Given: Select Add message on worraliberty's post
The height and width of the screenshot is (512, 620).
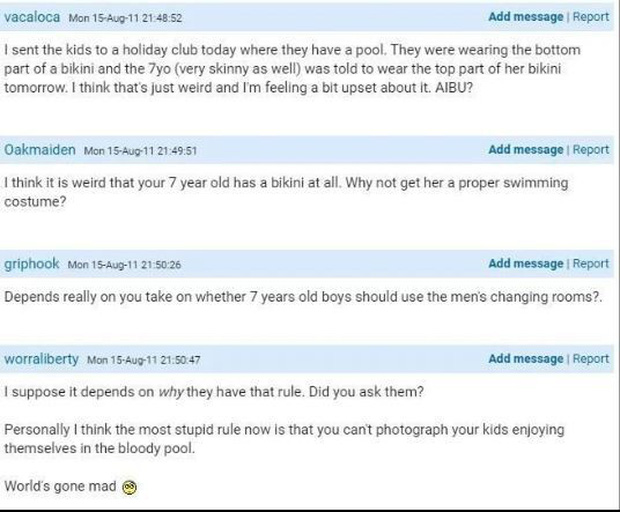Looking at the screenshot, I should pyautogui.click(x=526, y=359).
